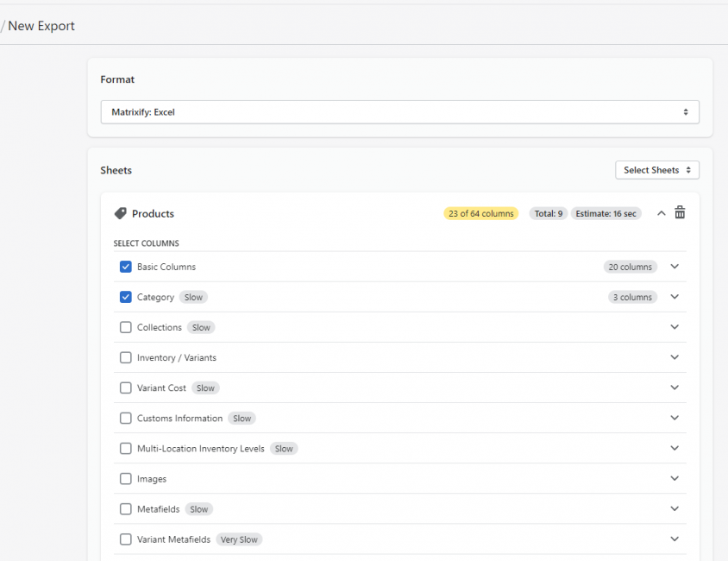This screenshot has width=728, height=561.
Task: Expand the Basic Columns section
Action: point(674,267)
